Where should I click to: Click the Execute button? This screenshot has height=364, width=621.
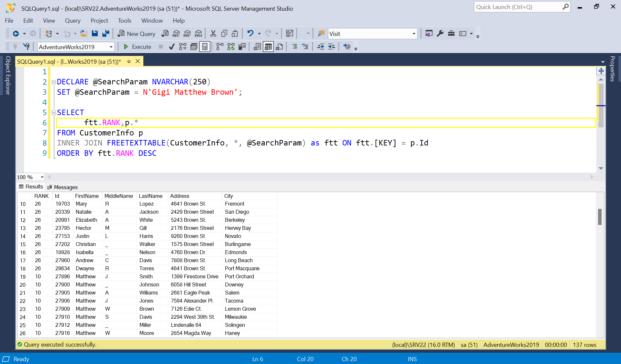138,47
